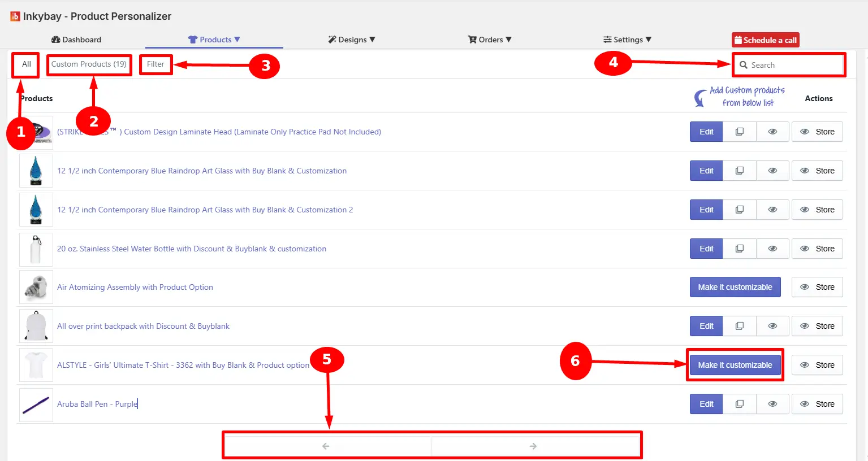Open the Filter options
The height and width of the screenshot is (461, 868).
[156, 64]
